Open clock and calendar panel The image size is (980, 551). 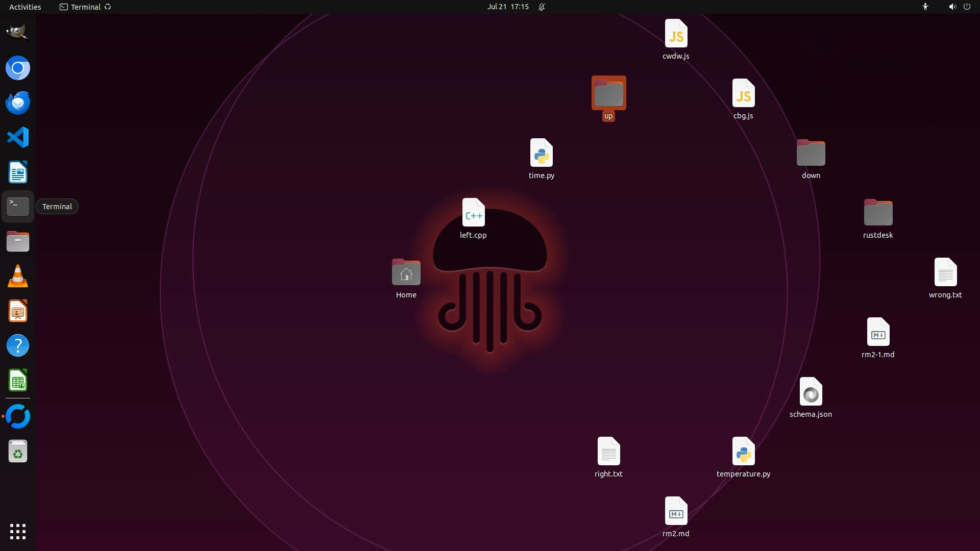[x=507, y=7]
